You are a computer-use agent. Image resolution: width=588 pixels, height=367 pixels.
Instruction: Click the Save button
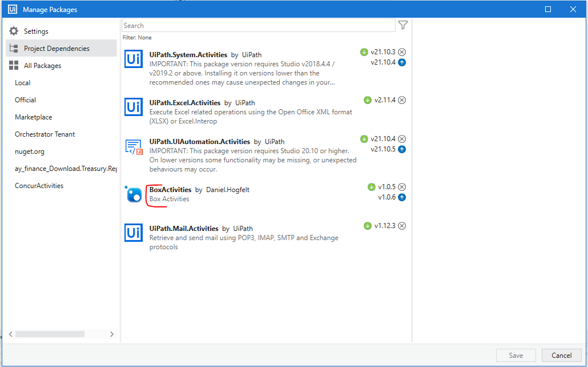516,356
